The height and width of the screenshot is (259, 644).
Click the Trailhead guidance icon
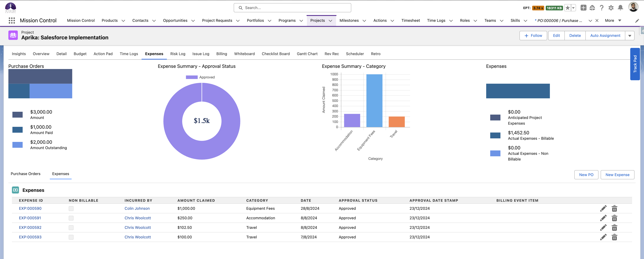[592, 8]
